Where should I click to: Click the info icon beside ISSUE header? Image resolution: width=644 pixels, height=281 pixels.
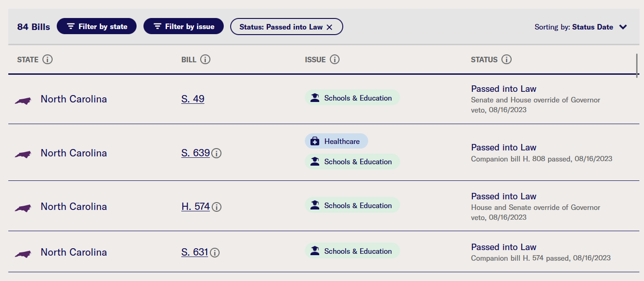coord(335,60)
